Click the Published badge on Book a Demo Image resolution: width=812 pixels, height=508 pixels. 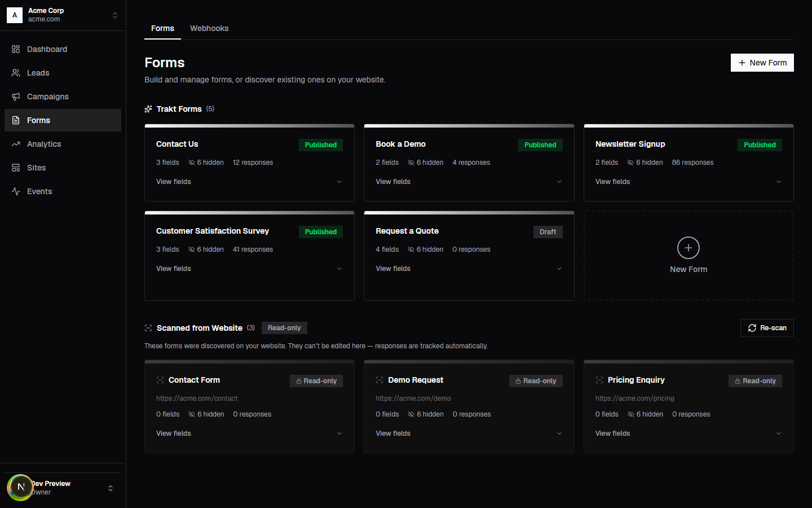coord(540,145)
